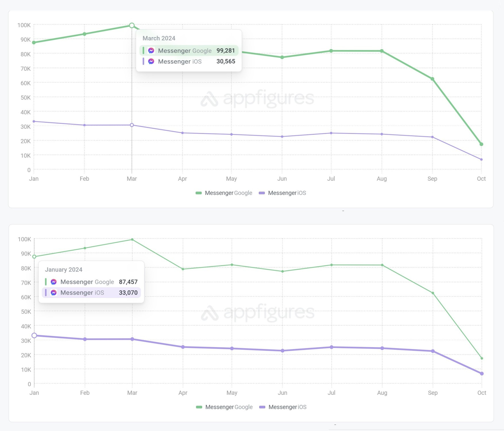Select January point on bottom chart purple line
This screenshot has height=431, width=504.
34,335
